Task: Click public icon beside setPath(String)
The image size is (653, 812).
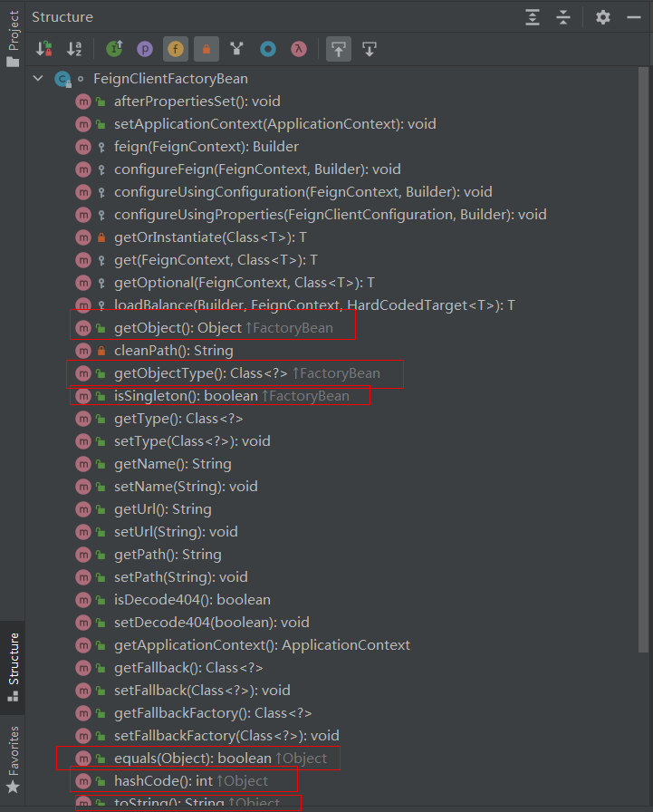Action: pyautogui.click(x=101, y=578)
